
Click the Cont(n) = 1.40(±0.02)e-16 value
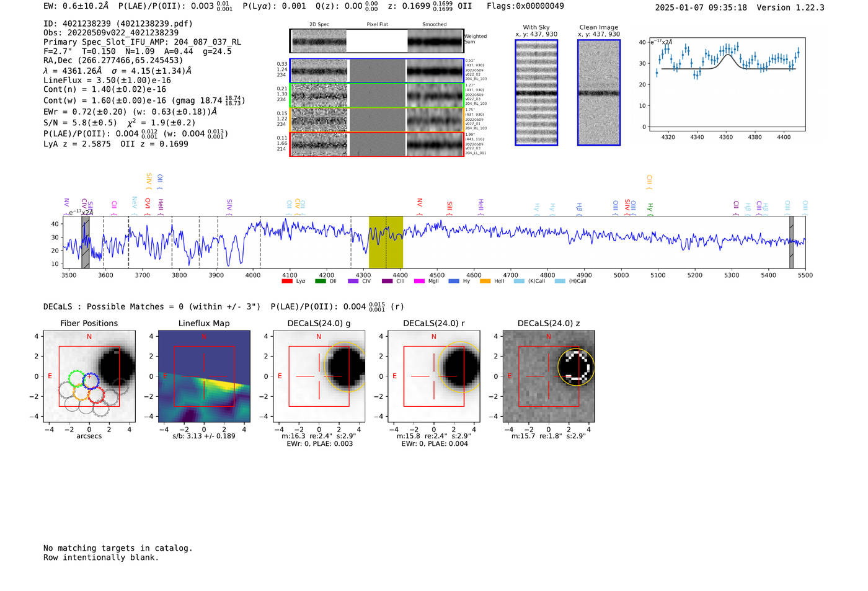[105, 89]
